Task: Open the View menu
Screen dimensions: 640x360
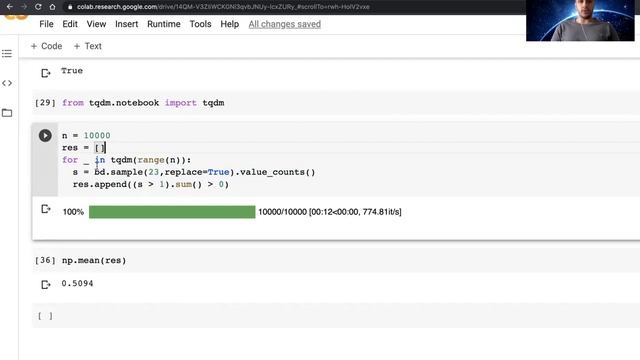Action: [x=96, y=24]
